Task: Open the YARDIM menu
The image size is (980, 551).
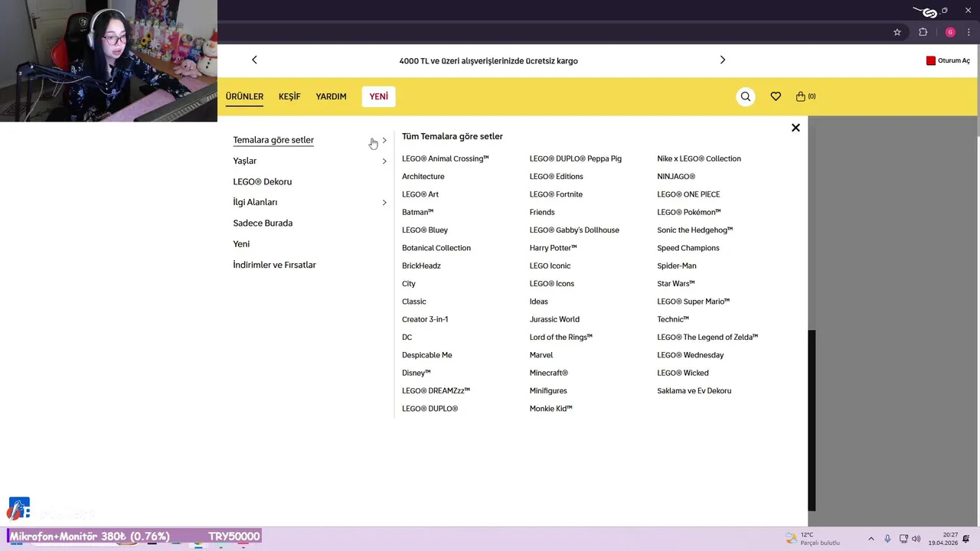Action: point(331,96)
